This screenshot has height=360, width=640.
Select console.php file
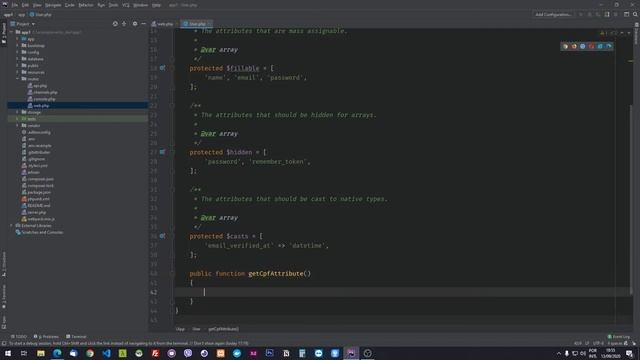[x=42, y=99]
